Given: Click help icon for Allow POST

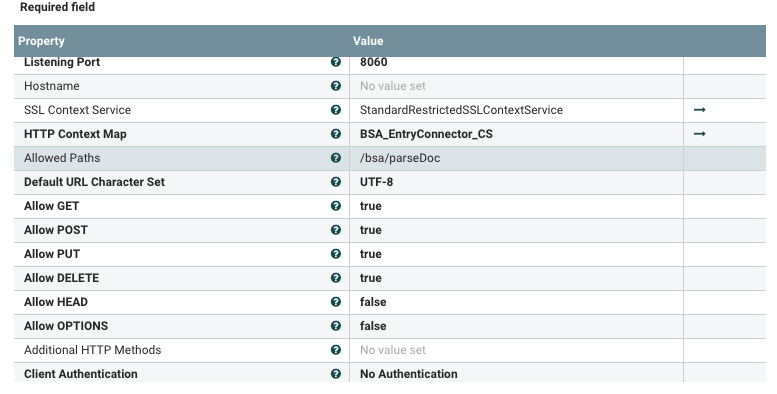Looking at the screenshot, I should coord(335,230).
